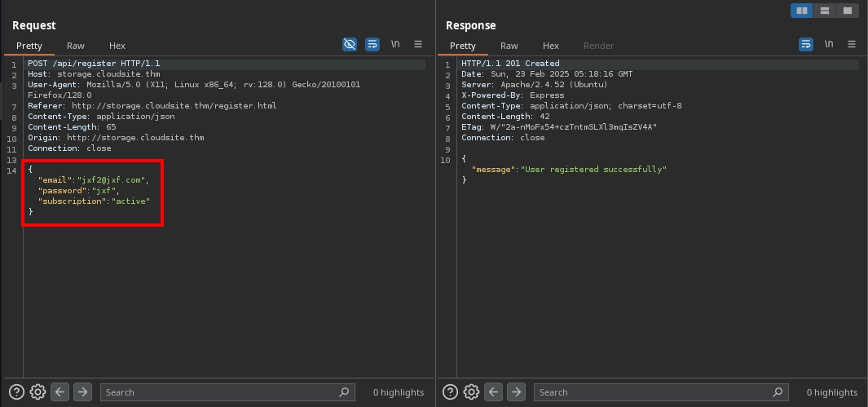Select side-by-side split layout icon
This screenshot has height=407, width=868.
coord(802,11)
